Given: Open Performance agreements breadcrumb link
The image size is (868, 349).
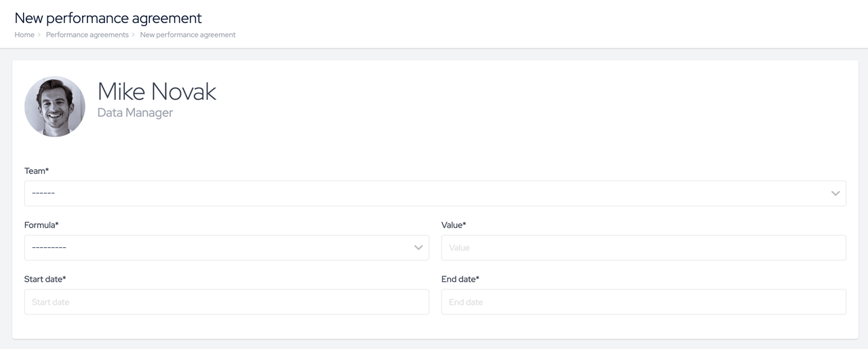Looking at the screenshot, I should pos(87,35).
